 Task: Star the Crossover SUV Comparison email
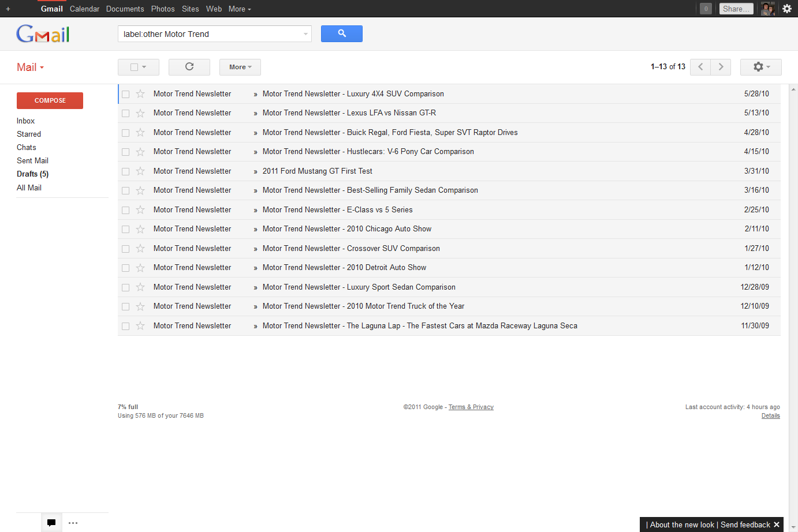[x=140, y=248]
